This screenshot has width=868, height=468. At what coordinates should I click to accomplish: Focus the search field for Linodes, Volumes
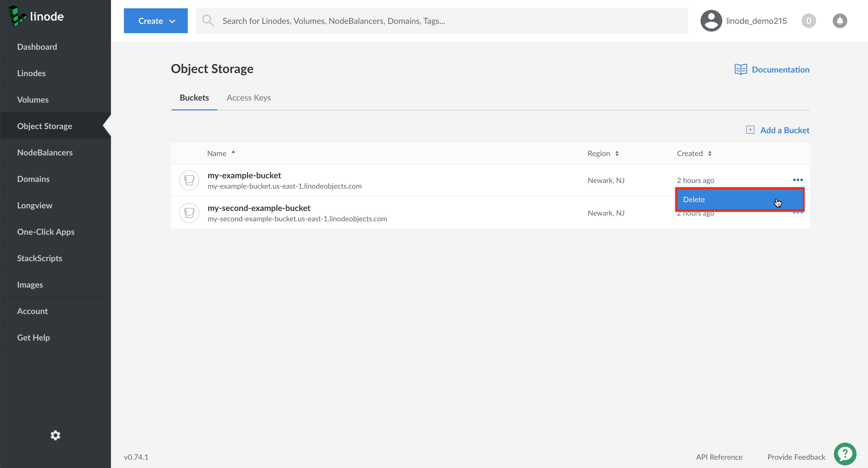[x=442, y=21]
